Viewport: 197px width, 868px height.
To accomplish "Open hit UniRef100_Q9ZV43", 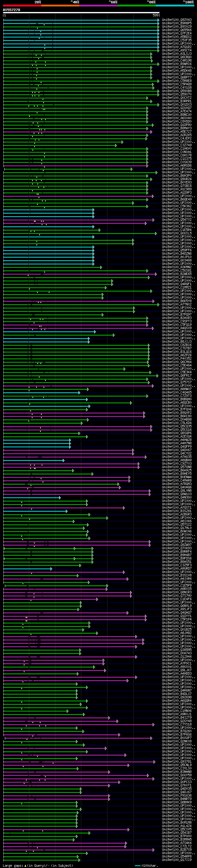I will click(x=177, y=20).
